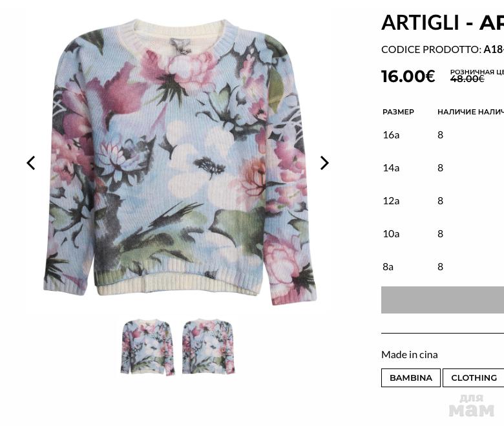The height and width of the screenshot is (426, 504).
Task: Click the BAMBINA tag button
Action: pos(411,378)
